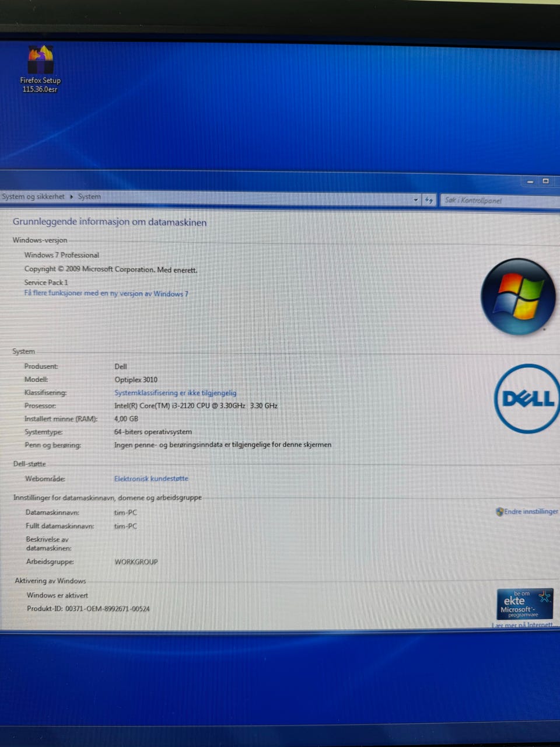The image size is (560, 747).
Task: Click the Optiplex 3010 model value
Action: (x=136, y=379)
